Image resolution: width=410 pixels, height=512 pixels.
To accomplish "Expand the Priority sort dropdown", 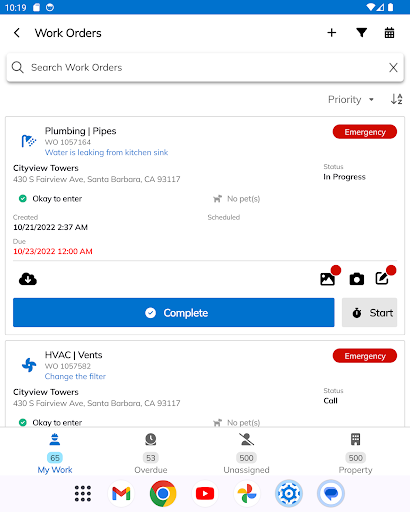I will pos(351,99).
